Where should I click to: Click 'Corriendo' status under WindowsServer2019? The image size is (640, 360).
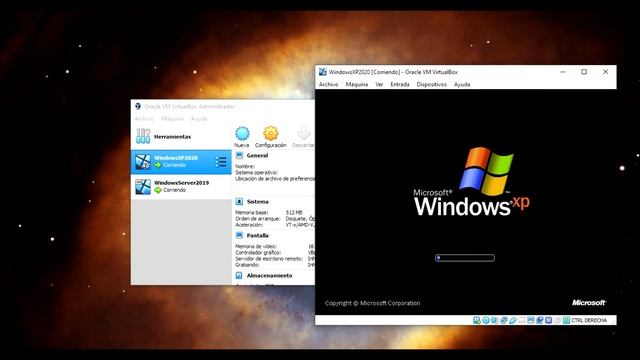tap(174, 190)
